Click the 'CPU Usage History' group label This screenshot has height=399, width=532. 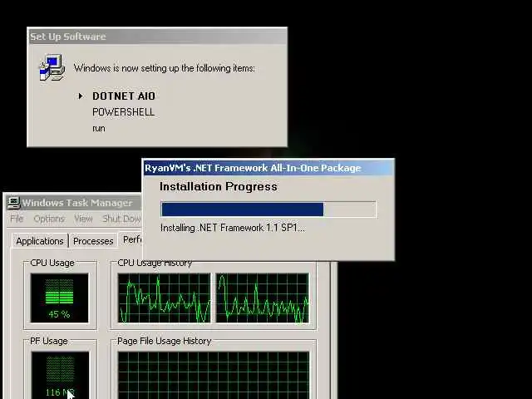coord(155,263)
